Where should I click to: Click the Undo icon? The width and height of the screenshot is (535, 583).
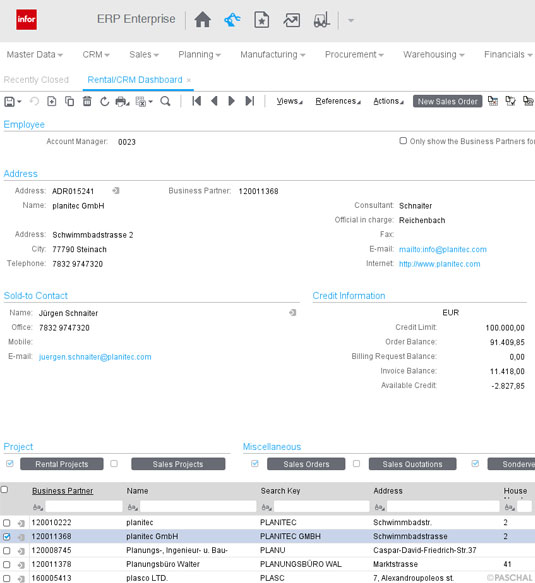pyautogui.click(x=34, y=101)
